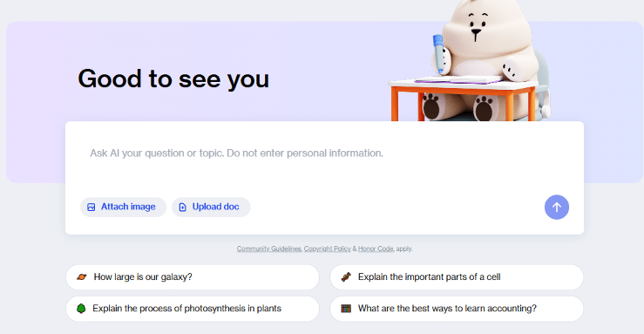Click the image icon in Attach image
This screenshot has height=334, width=644.
coord(92,207)
